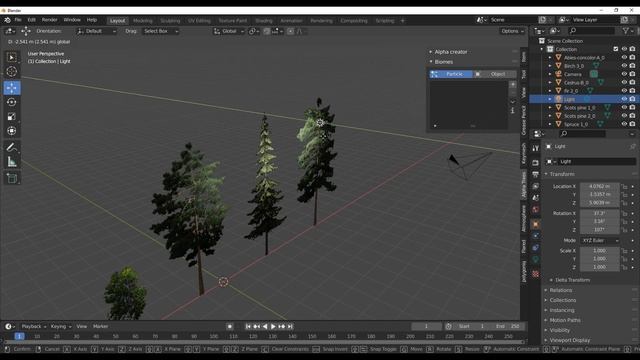Toggle snapping magnet in viewport header
This screenshot has height=360, width=640.
click(x=267, y=31)
